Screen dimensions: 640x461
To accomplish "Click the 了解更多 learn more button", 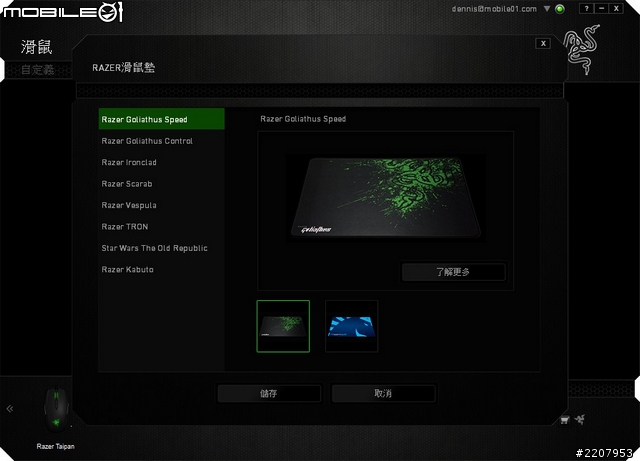I will tap(453, 272).
